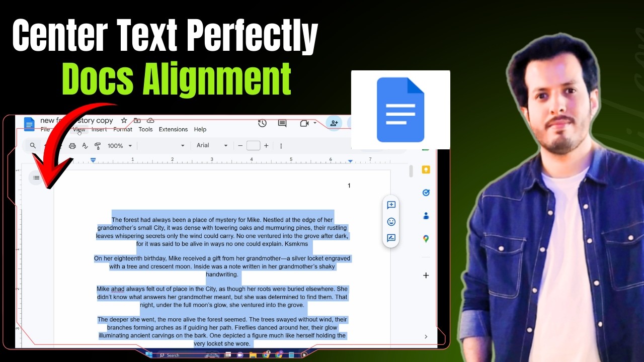Click the move to folder icon
This screenshot has height=362, width=644.
(x=137, y=121)
